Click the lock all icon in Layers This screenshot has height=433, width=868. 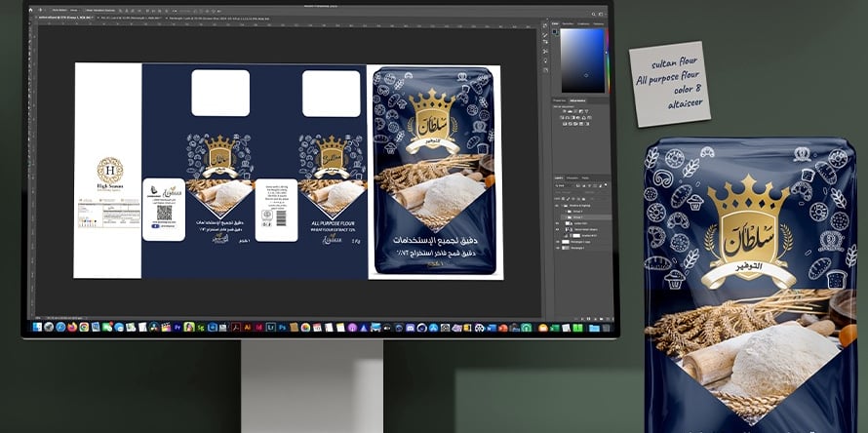pyautogui.click(x=583, y=199)
